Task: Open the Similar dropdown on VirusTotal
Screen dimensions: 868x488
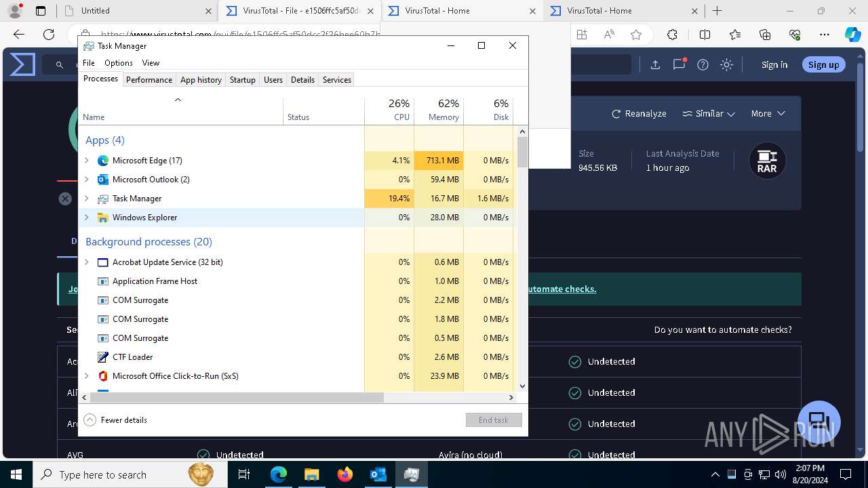Action: (x=709, y=114)
